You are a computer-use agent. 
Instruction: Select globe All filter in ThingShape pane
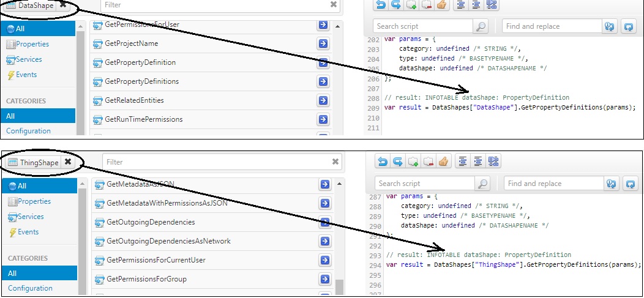tap(39, 186)
